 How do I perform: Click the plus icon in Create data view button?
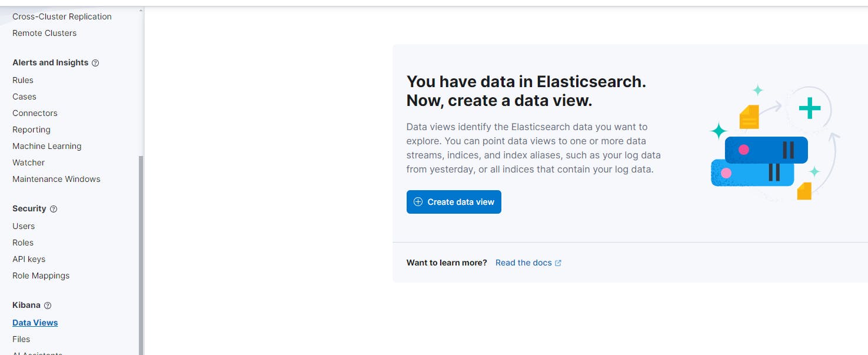click(x=418, y=202)
